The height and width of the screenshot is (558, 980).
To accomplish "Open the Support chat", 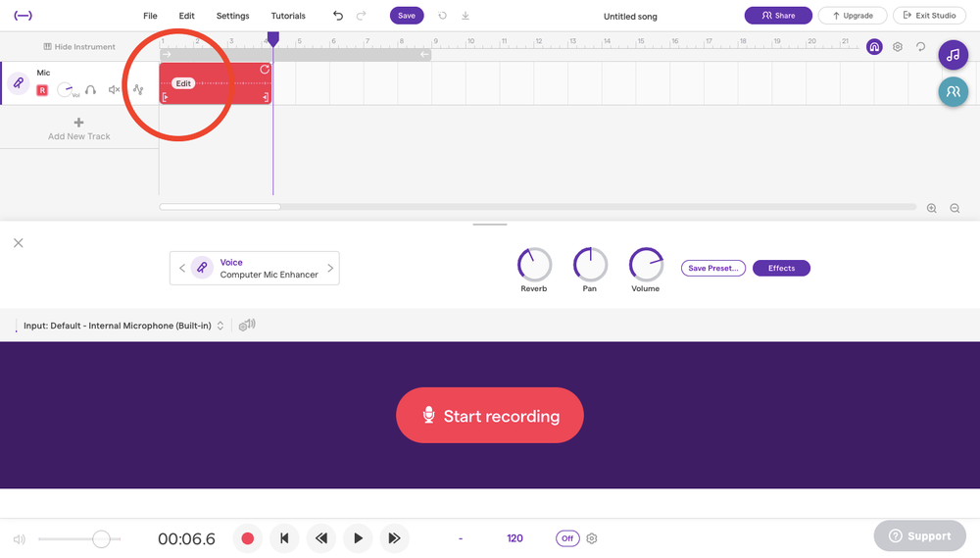I will [x=920, y=536].
